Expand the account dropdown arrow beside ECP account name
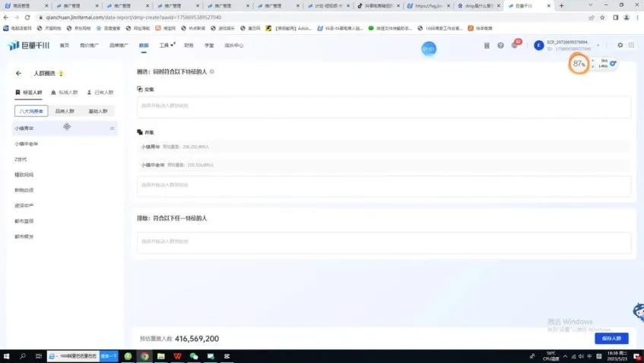Image resolution: width=644 pixels, height=363 pixels. [598, 46]
